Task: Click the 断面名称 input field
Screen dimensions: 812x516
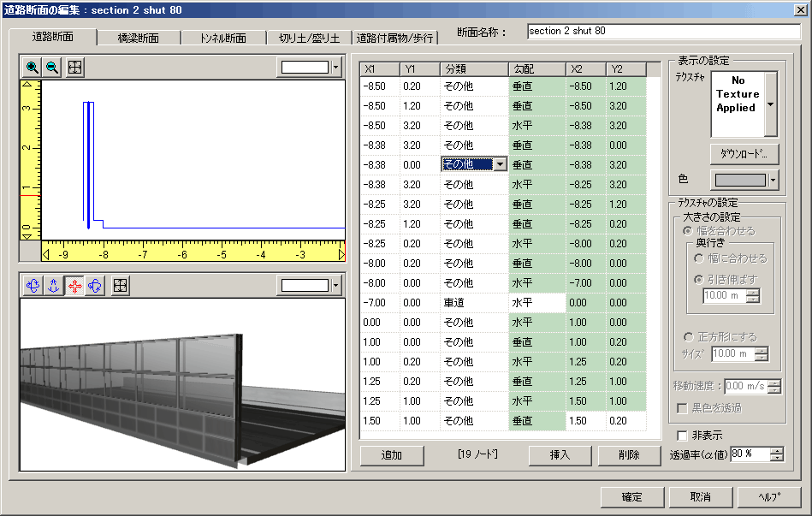Action: [x=664, y=31]
